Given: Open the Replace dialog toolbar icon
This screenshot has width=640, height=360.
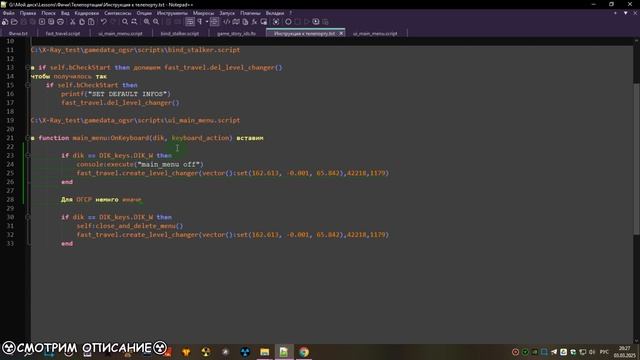Looking at the screenshot, I should coord(134,22).
